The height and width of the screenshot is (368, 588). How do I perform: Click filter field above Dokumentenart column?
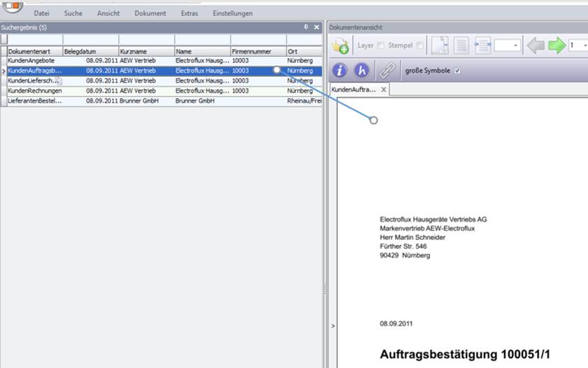[35, 39]
